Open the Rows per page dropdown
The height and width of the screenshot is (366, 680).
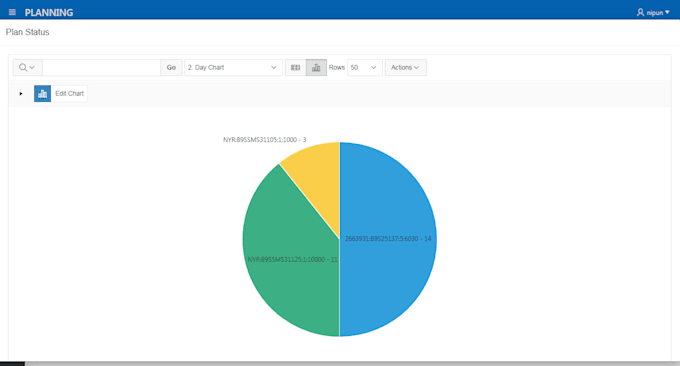tap(365, 68)
